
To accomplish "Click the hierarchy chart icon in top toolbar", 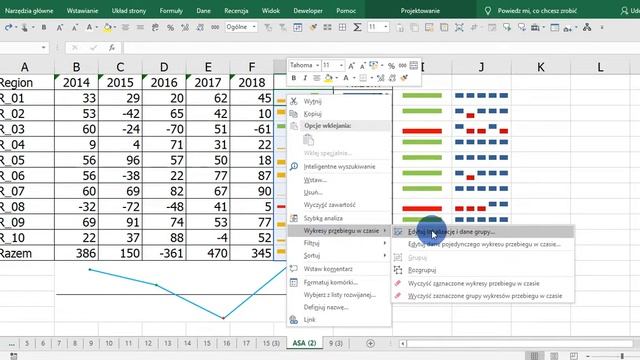I will point(587,27).
